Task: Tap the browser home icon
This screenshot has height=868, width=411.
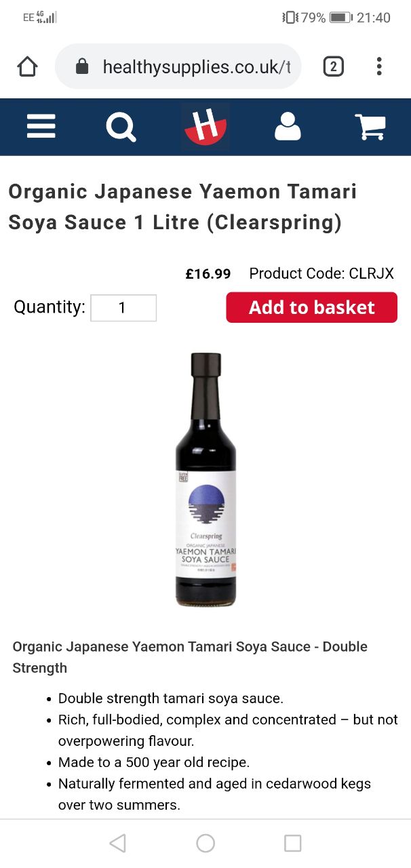Action: (x=28, y=66)
